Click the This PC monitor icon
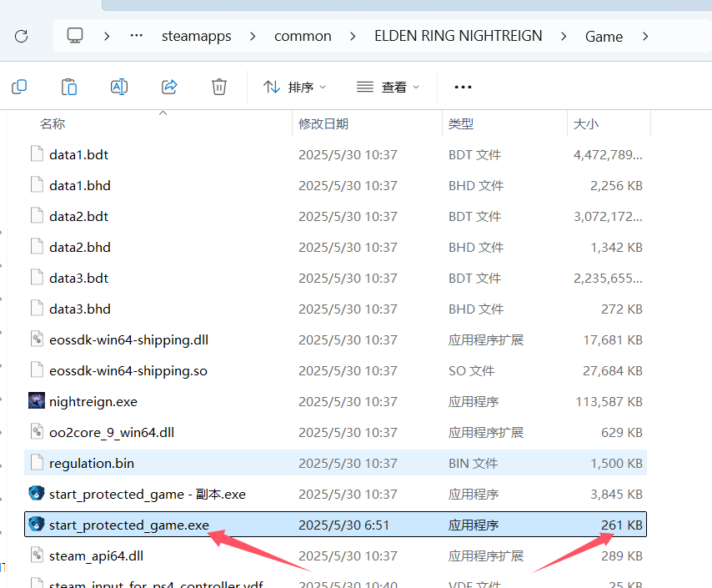Viewport: 712px width, 588px height. 76,36
